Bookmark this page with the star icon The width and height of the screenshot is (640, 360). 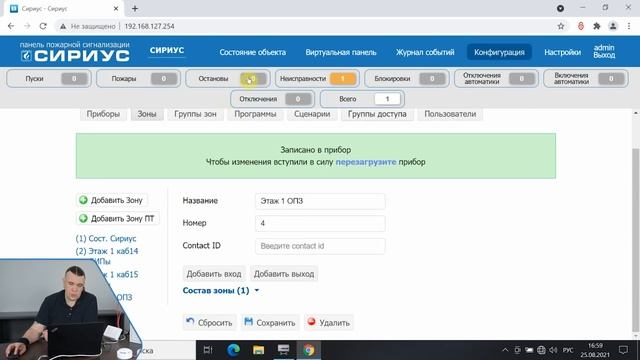click(561, 26)
